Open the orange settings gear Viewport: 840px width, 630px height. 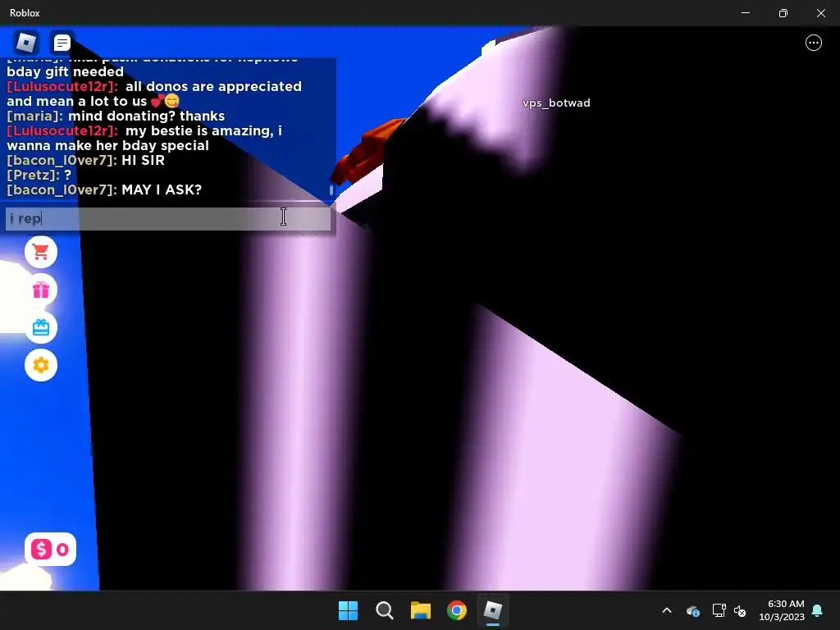(41, 365)
